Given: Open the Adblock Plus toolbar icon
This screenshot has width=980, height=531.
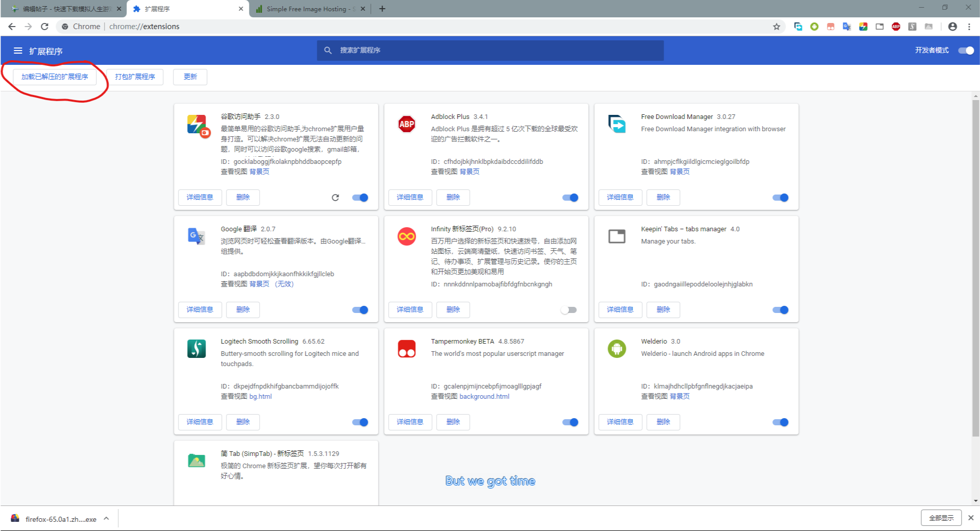Looking at the screenshot, I should pyautogui.click(x=896, y=27).
